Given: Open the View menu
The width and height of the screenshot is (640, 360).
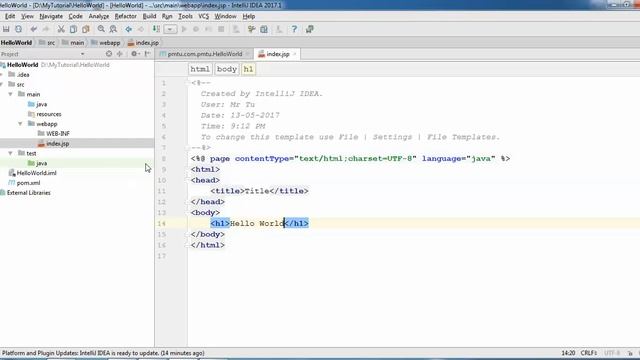Looking at the screenshot, I should pyautogui.click(x=27, y=16).
